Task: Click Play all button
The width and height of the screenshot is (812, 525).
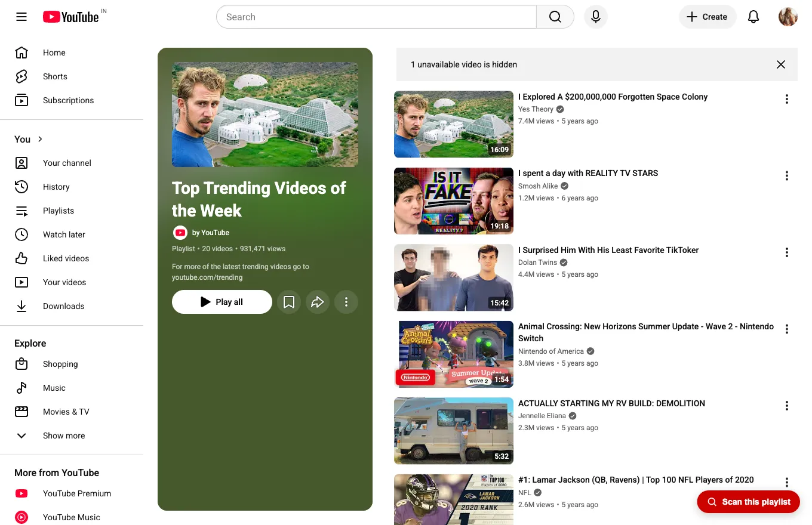Action: (x=222, y=302)
